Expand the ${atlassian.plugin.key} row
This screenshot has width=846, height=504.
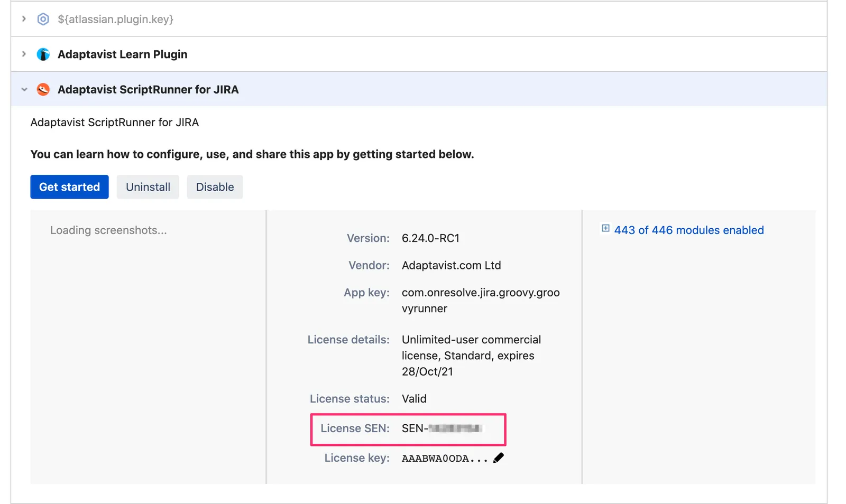(x=24, y=19)
